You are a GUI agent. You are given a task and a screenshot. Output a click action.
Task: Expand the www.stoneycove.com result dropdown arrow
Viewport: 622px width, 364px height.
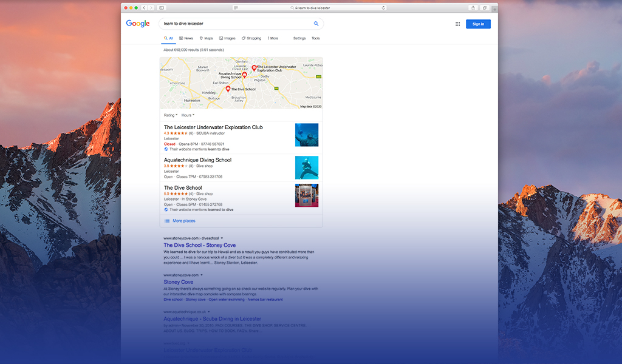pos(202,275)
